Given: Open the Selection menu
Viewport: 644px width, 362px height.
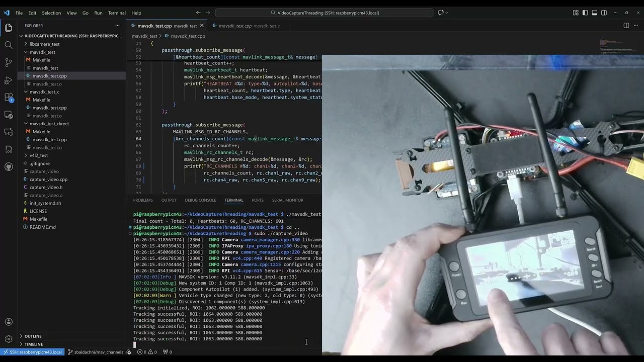Looking at the screenshot, I should coord(51,13).
